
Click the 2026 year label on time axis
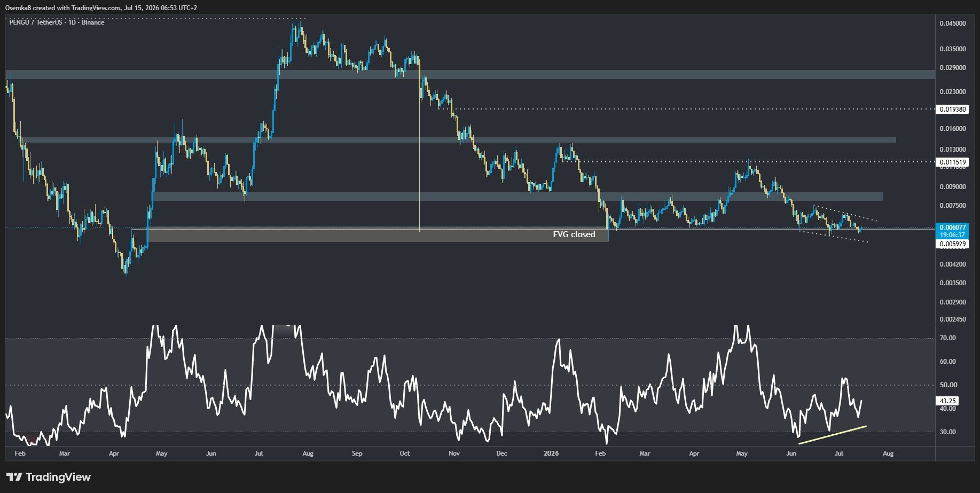[551, 453]
